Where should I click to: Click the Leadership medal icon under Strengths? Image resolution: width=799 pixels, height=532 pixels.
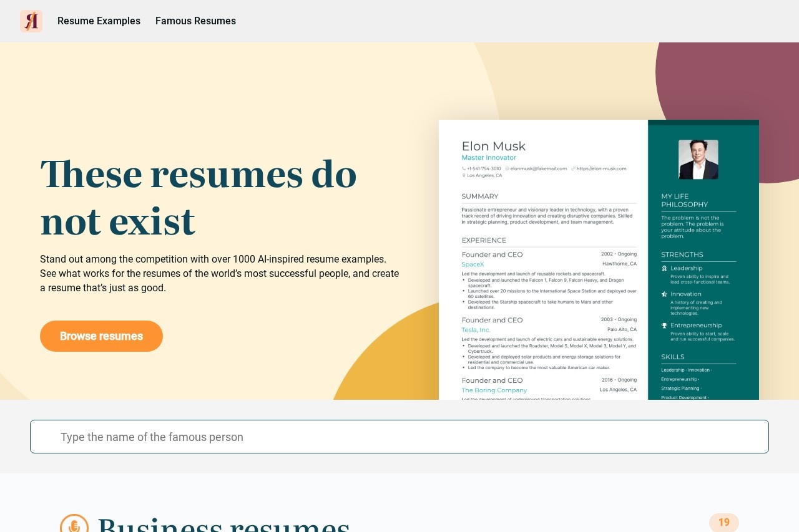tap(664, 268)
